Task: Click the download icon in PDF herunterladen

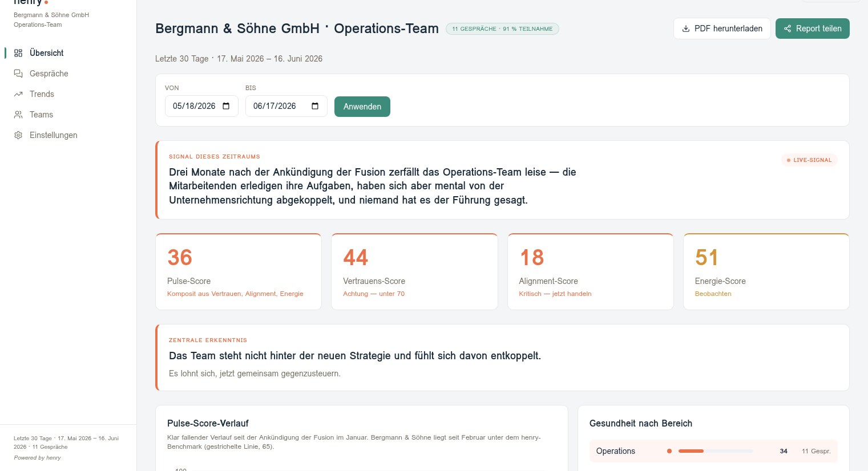Action: (686, 29)
